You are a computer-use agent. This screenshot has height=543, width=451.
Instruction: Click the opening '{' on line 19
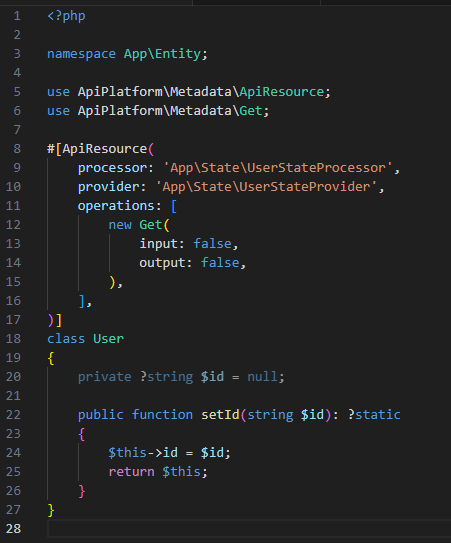51,358
